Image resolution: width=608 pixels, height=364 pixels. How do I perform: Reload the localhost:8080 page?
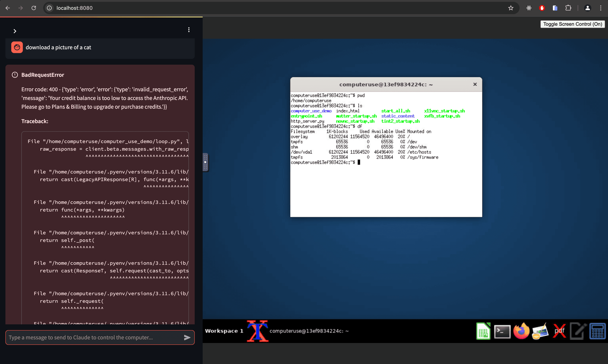(x=34, y=8)
